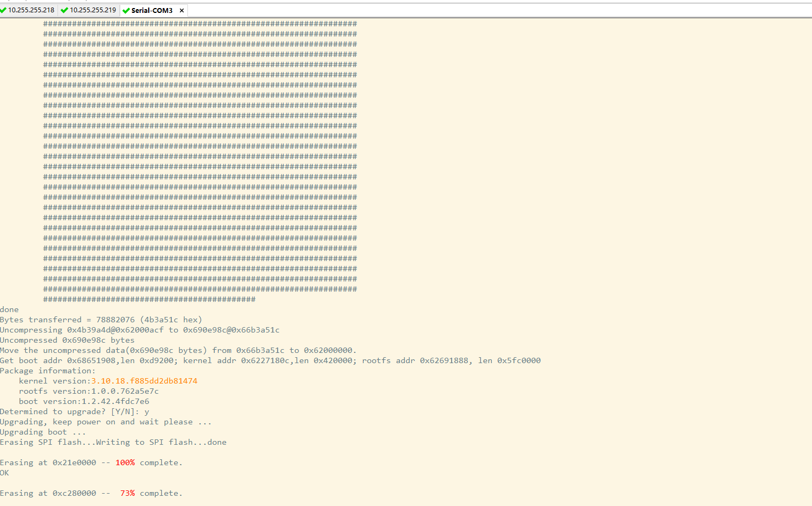Viewport: 812px width, 506px height.
Task: Click the 'Package information:' line
Action: [48, 371]
